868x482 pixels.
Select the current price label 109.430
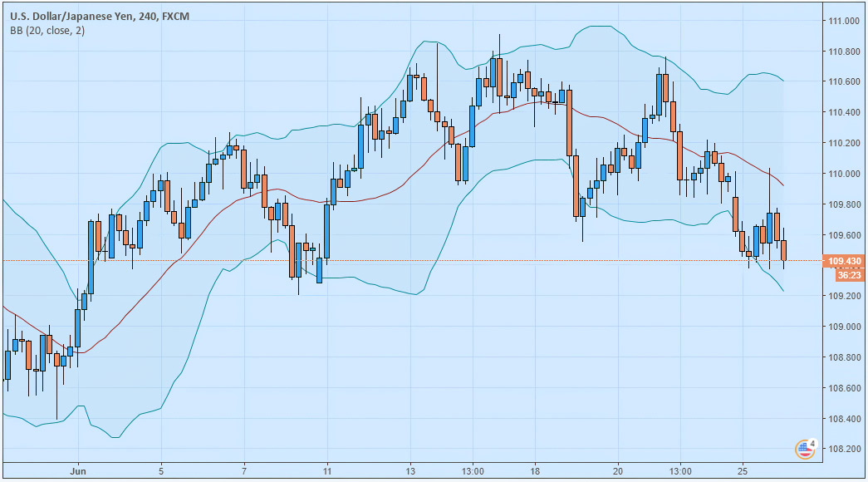tap(844, 261)
